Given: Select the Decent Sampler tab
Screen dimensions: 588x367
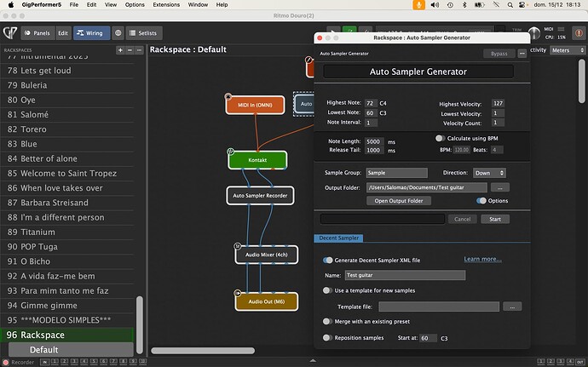Looking at the screenshot, I should (x=338, y=238).
